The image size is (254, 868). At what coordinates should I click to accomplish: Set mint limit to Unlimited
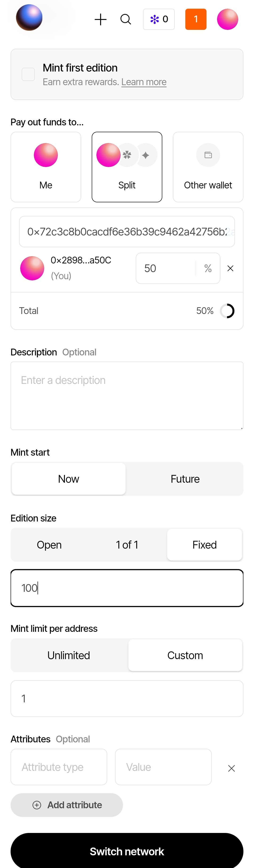[69, 655]
